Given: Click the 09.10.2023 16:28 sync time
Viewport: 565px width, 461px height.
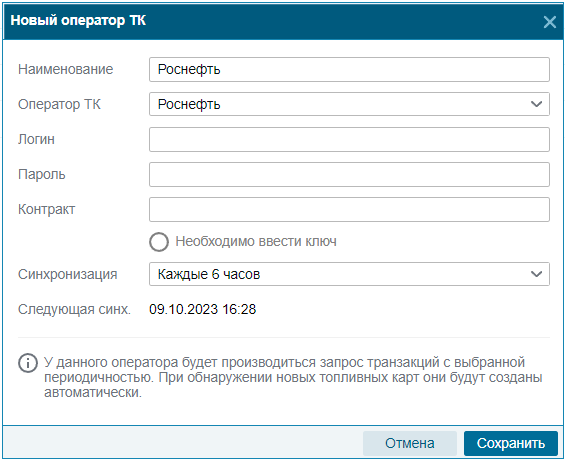Looking at the screenshot, I should [x=203, y=309].
